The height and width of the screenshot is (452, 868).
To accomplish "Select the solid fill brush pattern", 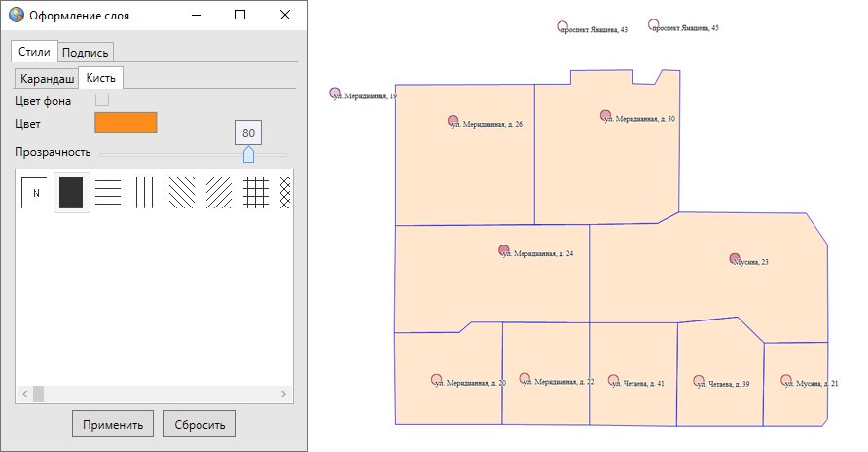I will (71, 193).
